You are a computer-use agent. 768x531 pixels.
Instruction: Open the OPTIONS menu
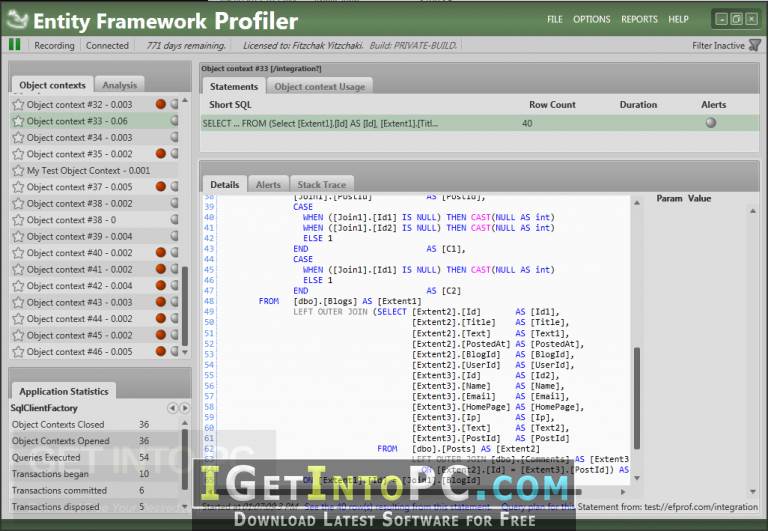592,20
